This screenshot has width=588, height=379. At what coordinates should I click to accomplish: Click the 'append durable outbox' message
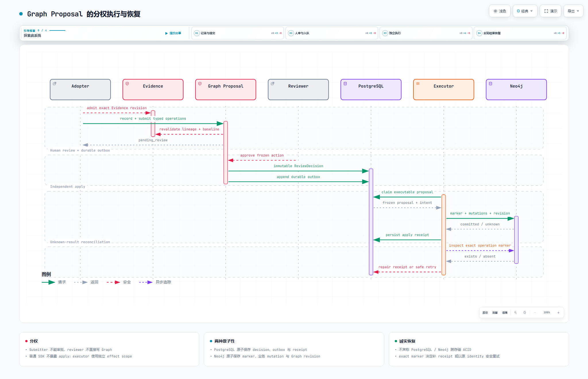pos(298,177)
